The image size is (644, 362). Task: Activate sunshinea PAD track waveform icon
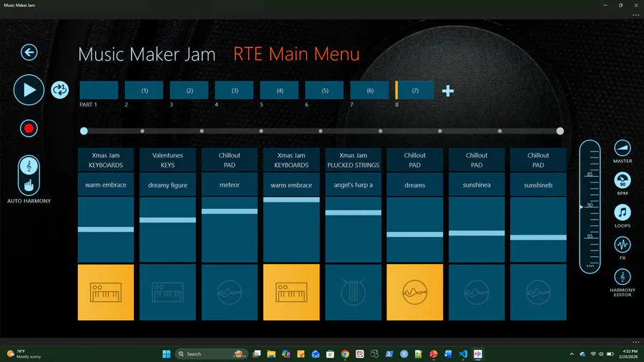click(477, 292)
